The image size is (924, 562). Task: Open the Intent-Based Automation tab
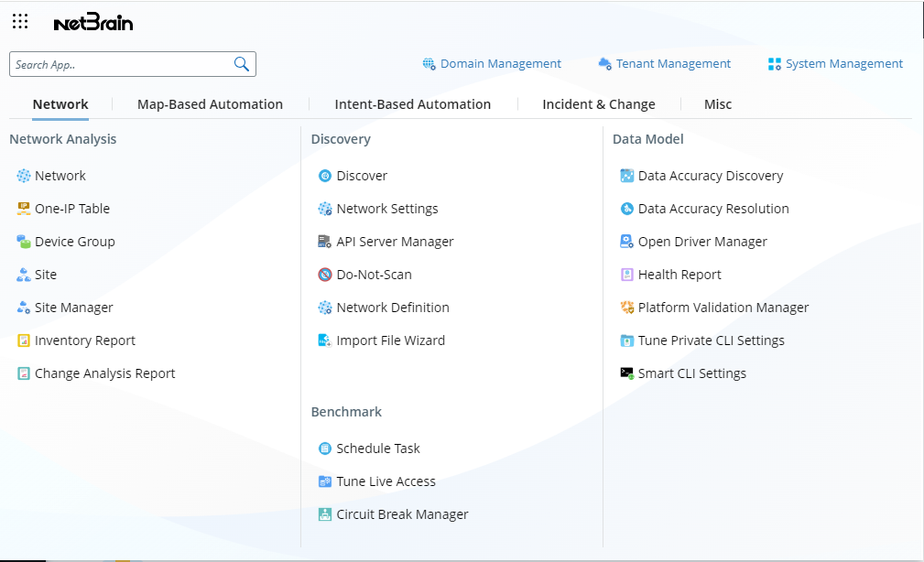[x=412, y=104]
